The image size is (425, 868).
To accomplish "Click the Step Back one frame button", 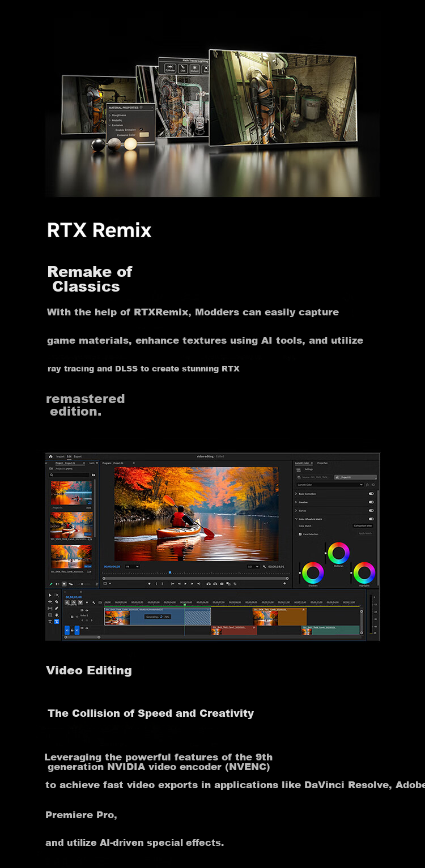I will pyautogui.click(x=179, y=583).
